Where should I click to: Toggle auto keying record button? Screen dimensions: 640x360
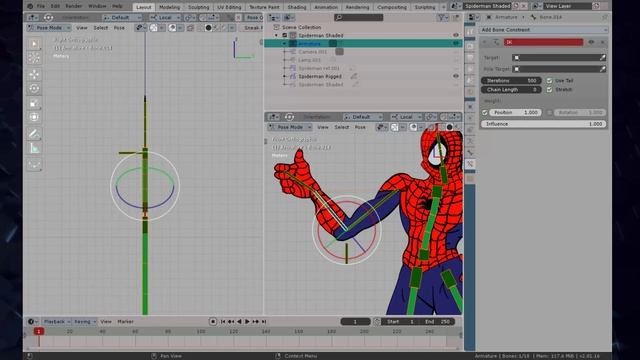pyautogui.click(x=213, y=322)
